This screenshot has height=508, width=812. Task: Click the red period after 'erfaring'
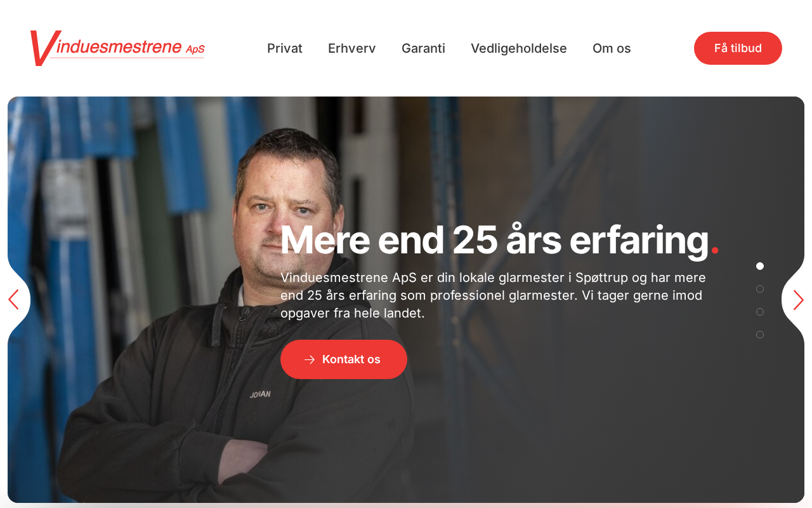pos(714,250)
